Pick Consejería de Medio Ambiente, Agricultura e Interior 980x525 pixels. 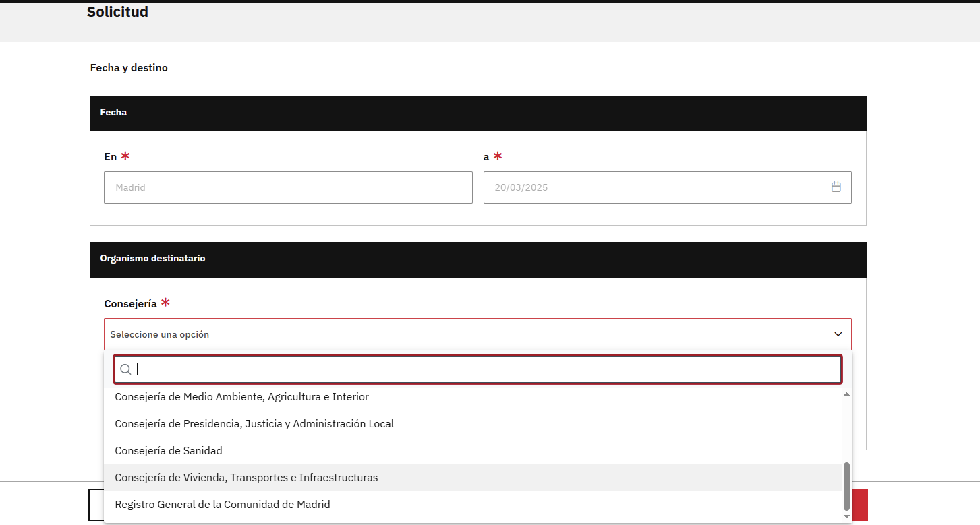click(x=241, y=397)
